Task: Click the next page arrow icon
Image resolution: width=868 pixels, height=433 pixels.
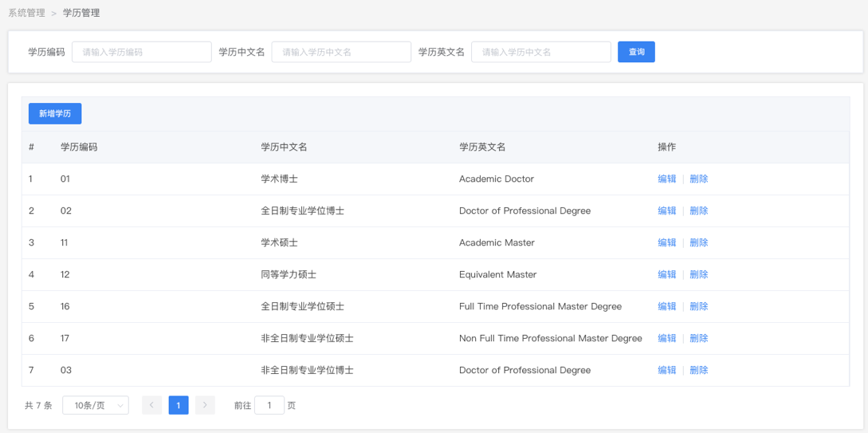Action: point(205,405)
